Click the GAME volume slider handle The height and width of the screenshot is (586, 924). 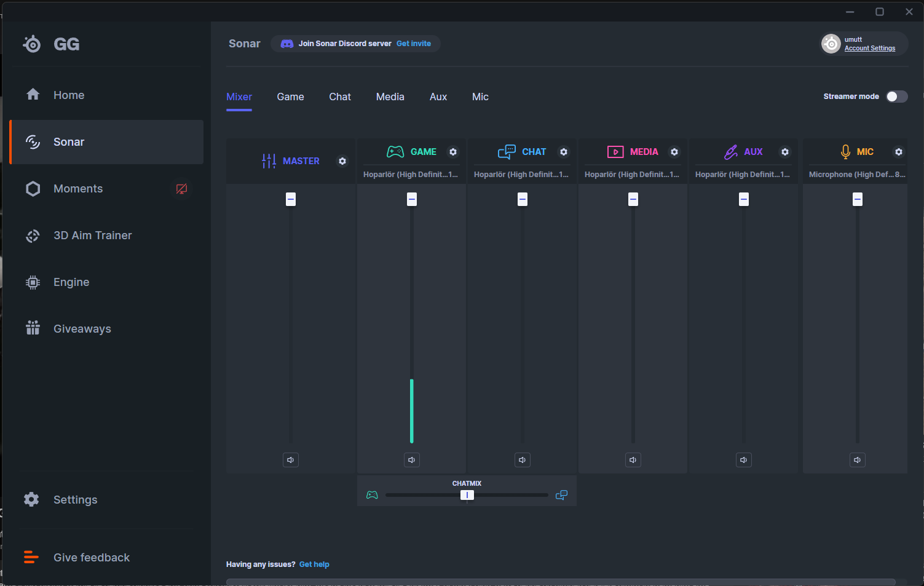(412, 199)
